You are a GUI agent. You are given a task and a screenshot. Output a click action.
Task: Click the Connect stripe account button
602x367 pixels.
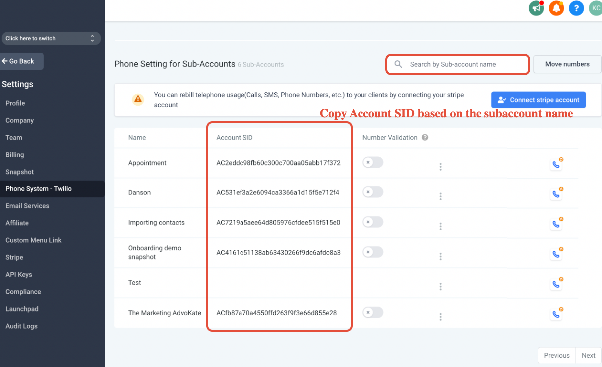538,100
